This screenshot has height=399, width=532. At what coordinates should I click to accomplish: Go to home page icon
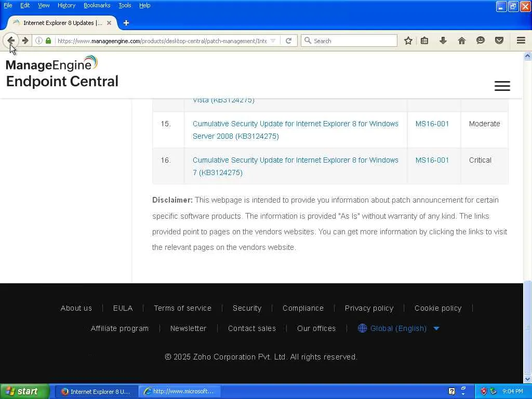(461, 41)
